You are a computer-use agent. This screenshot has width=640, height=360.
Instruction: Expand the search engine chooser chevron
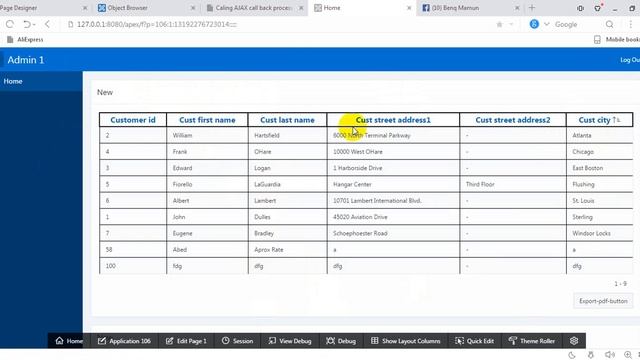click(547, 24)
